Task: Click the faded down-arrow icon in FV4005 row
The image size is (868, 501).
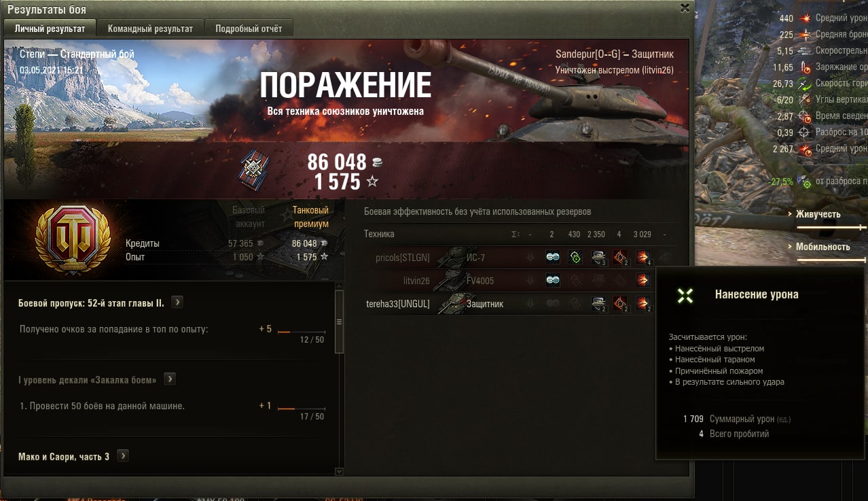Action: coord(530,281)
